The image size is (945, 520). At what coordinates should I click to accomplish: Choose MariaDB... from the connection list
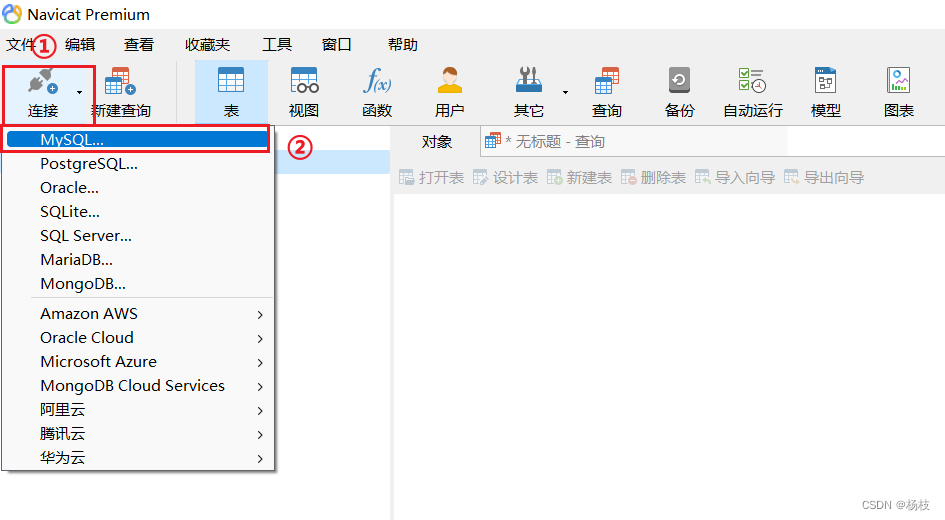(137, 260)
